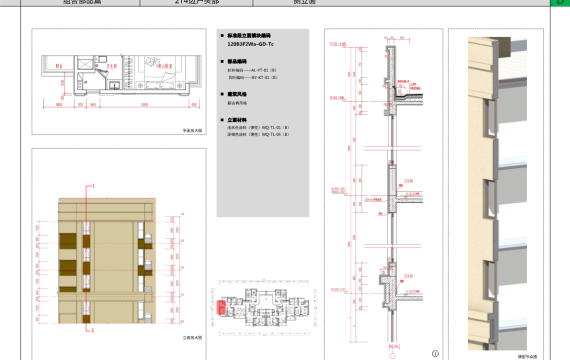Open the 3D facade model rendering

[x=497, y=193]
